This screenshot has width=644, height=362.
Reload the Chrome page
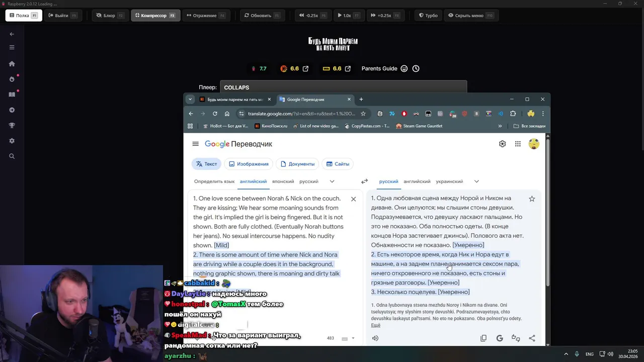click(215, 114)
